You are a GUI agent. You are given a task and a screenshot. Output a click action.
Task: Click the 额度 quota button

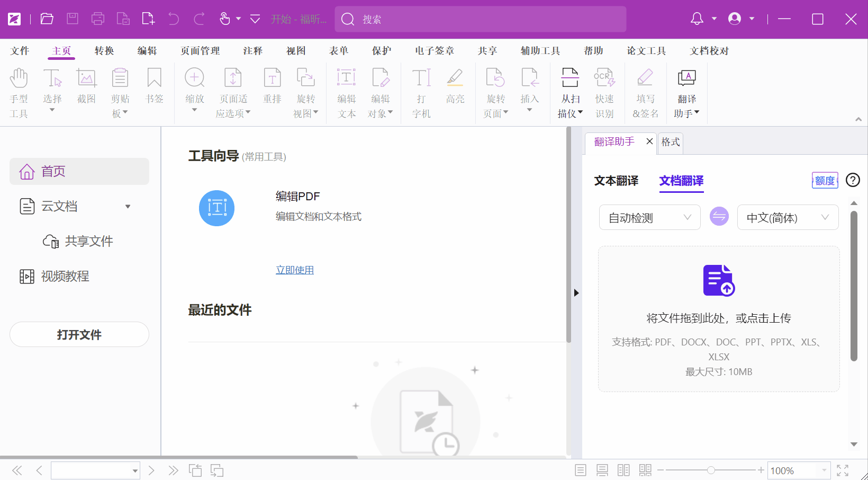tap(825, 180)
